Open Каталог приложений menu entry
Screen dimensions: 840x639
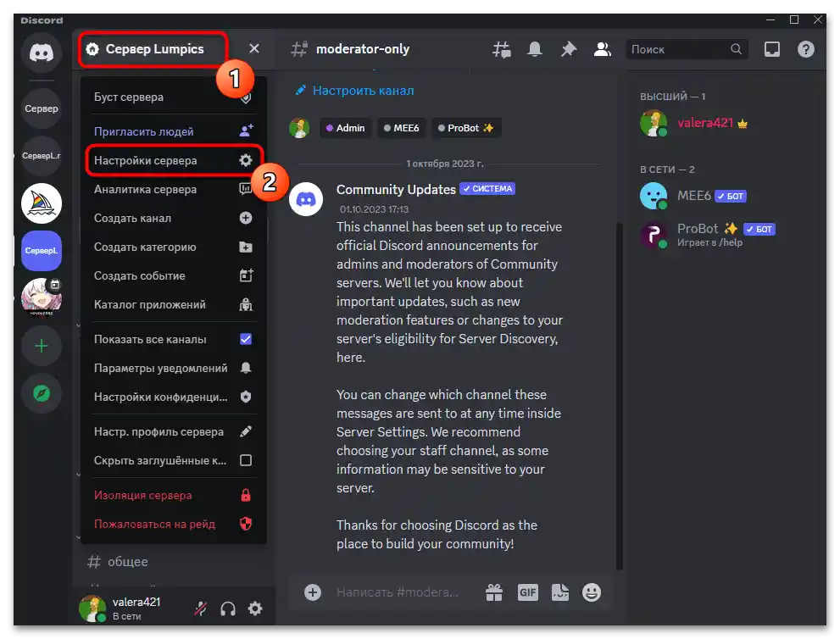coord(173,305)
